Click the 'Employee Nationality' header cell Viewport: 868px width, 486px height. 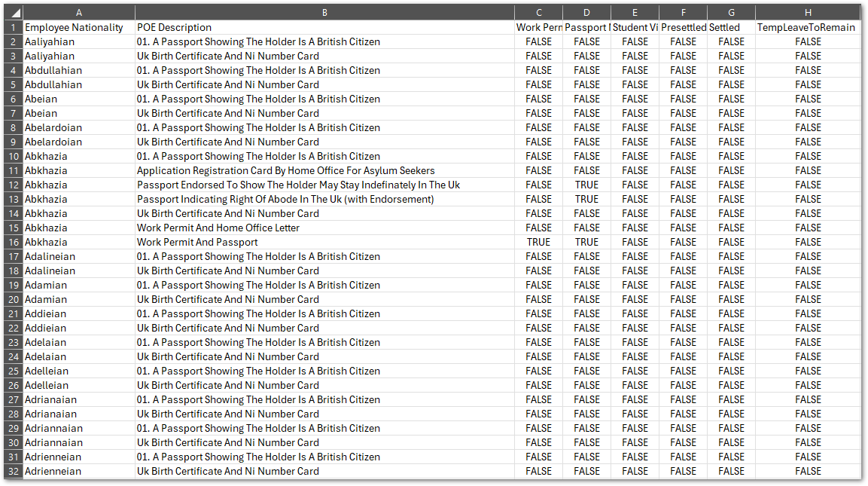tap(75, 28)
